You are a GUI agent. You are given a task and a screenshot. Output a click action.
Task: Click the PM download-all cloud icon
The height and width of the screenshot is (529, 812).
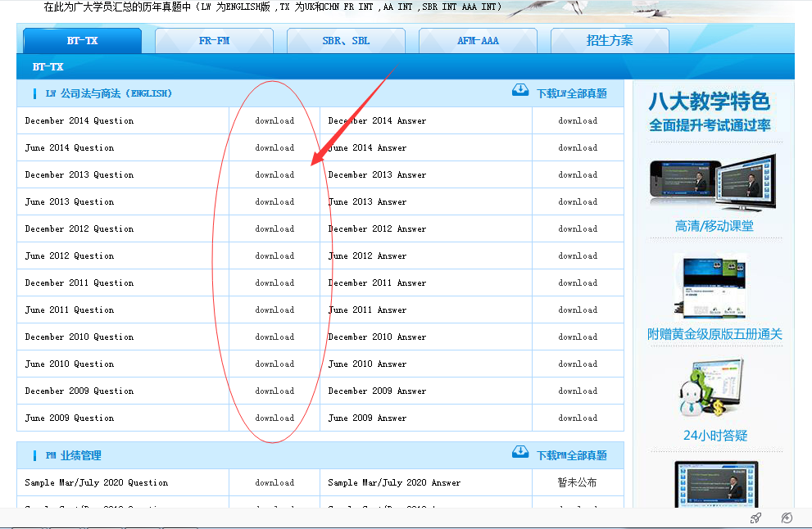coord(520,452)
